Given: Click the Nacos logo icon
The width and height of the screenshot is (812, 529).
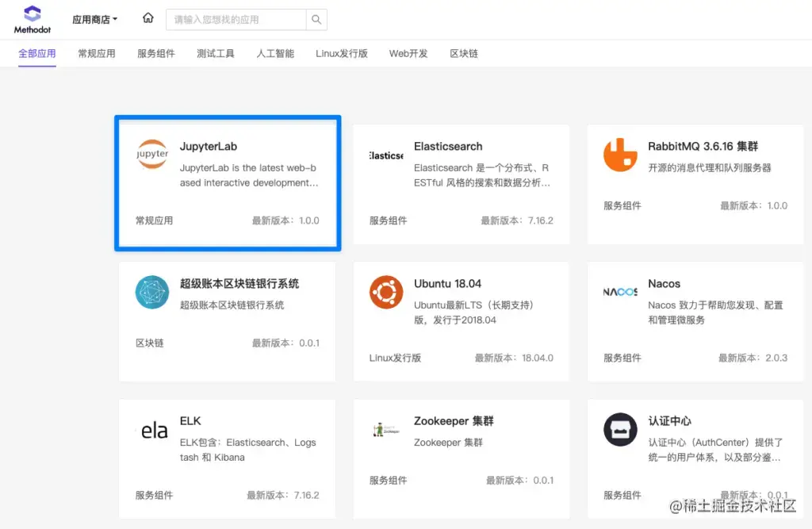Looking at the screenshot, I should [x=620, y=293].
